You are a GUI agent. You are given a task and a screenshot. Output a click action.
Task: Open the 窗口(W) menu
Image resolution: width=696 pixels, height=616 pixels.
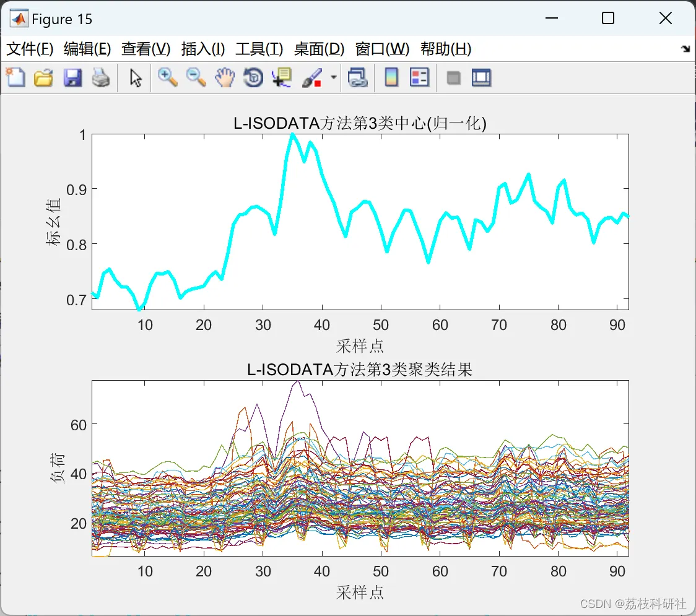[x=382, y=49]
